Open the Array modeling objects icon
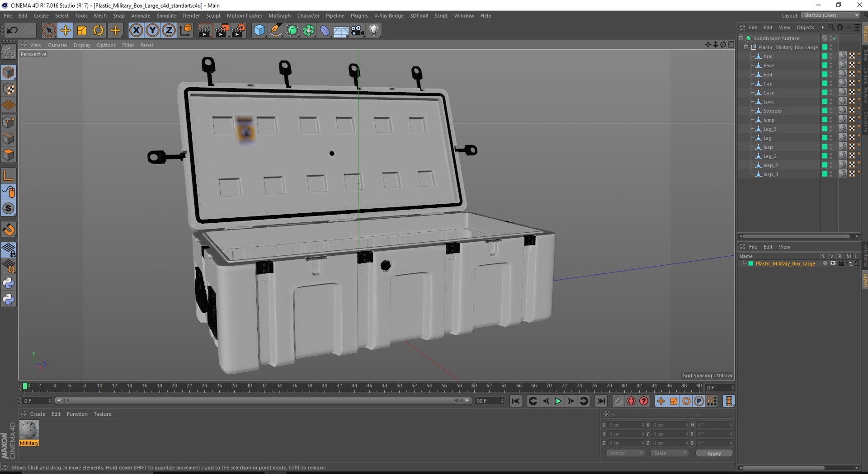 click(309, 30)
